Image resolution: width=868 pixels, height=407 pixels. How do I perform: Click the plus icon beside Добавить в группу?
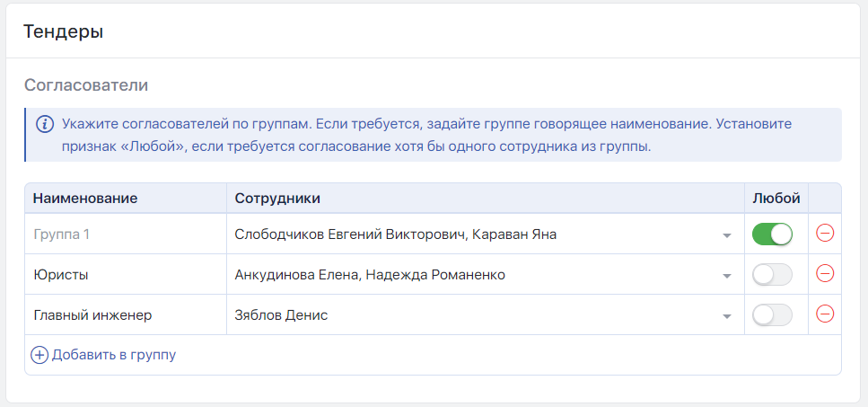(x=39, y=355)
